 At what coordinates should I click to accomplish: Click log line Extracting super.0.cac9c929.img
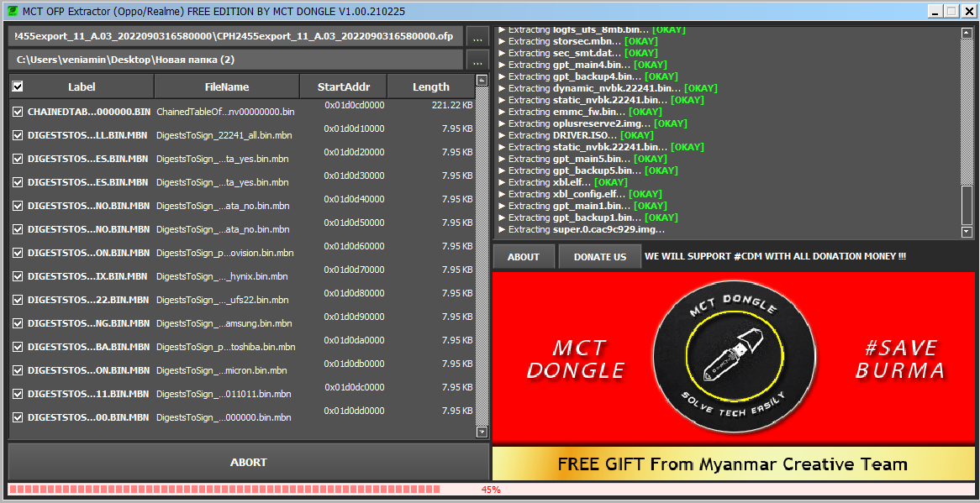click(x=582, y=229)
